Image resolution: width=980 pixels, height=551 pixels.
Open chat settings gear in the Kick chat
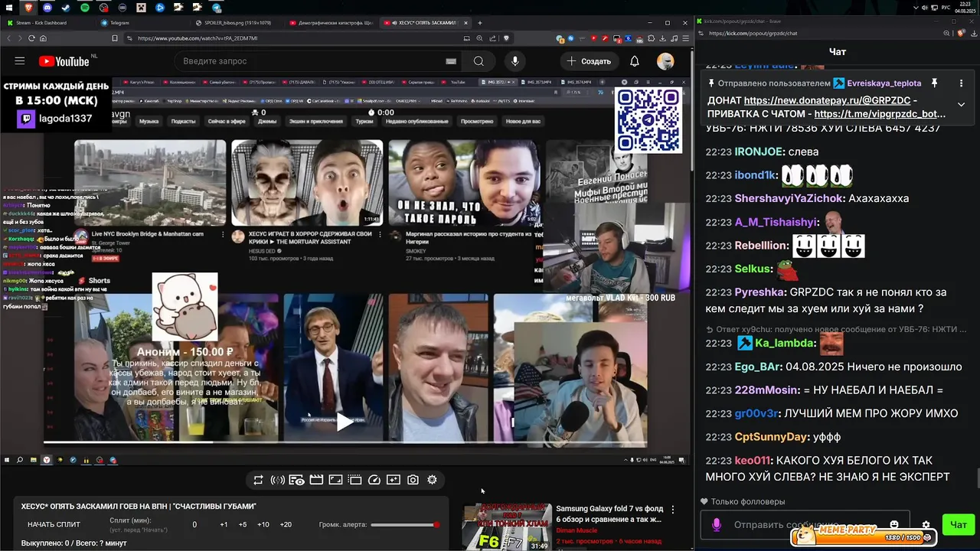[x=926, y=525]
